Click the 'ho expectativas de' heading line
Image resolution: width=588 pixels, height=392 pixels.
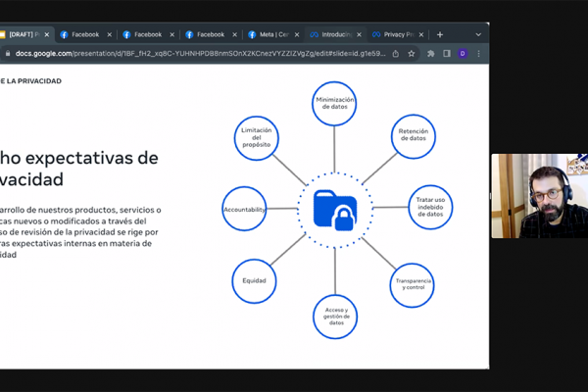pyautogui.click(x=79, y=158)
